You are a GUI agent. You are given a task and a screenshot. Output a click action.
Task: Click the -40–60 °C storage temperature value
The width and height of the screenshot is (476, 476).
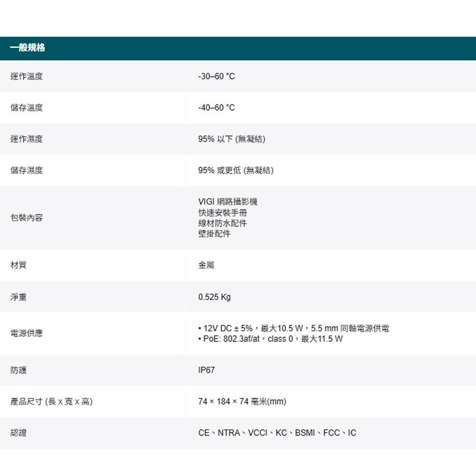tap(217, 108)
